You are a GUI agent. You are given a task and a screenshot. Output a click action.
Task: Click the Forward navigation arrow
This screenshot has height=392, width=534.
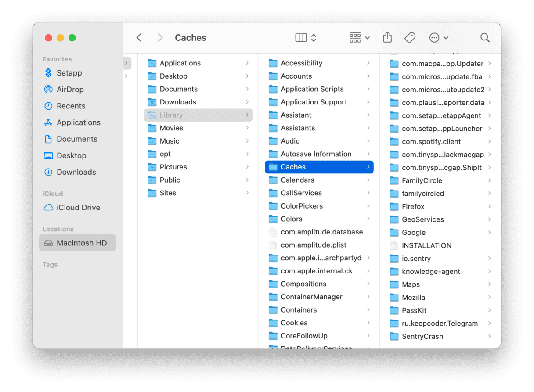[x=160, y=38]
